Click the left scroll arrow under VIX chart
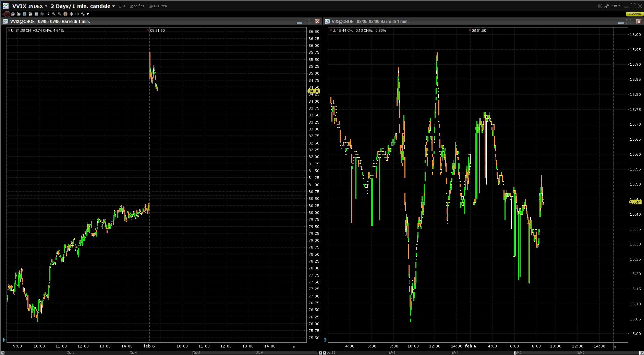The image size is (644, 355). pyautogui.click(x=325, y=353)
